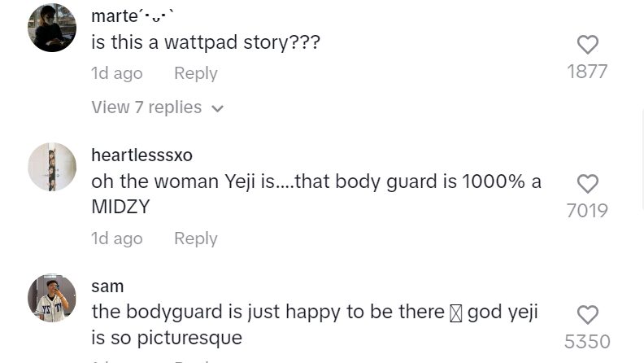Click the 5350 like count

click(x=587, y=342)
